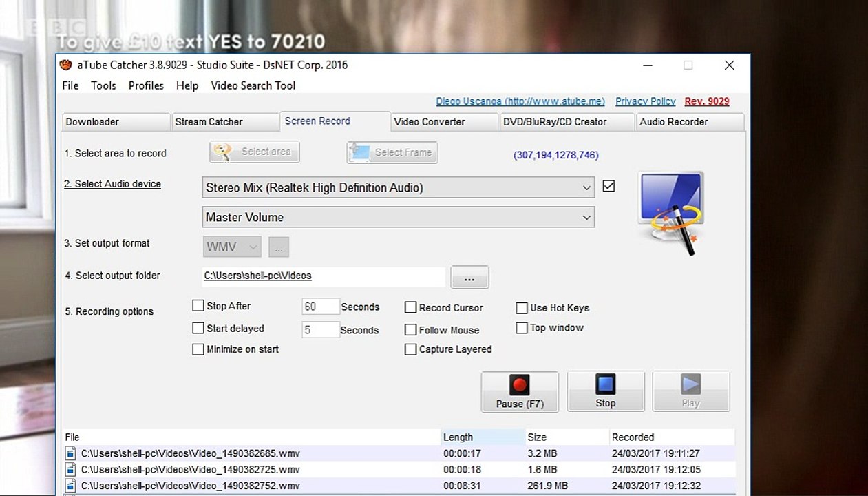Stop the screen recording
This screenshot has height=496, width=868.
[x=606, y=391]
